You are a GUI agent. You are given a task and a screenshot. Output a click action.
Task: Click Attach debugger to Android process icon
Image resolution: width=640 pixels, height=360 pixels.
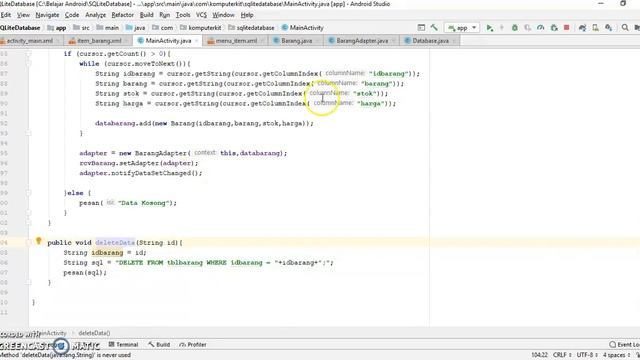(554, 28)
